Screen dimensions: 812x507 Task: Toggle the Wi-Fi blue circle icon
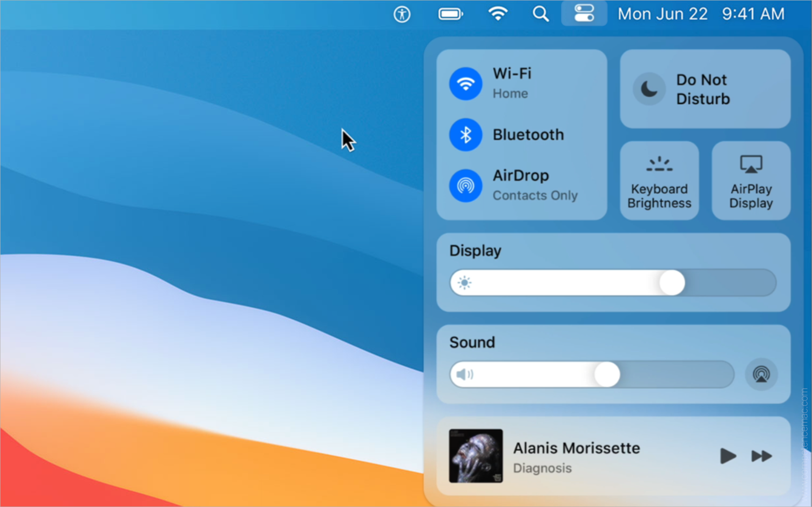coord(465,84)
